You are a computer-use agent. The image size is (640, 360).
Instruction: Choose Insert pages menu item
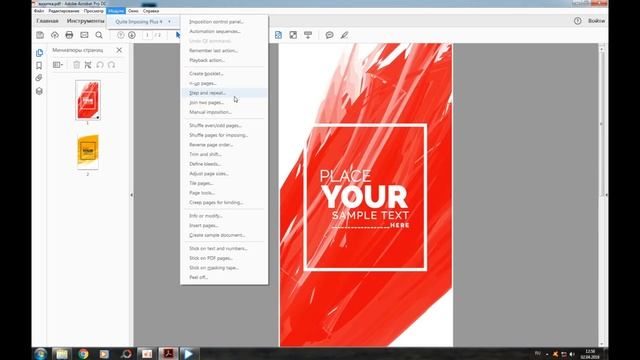(224, 225)
